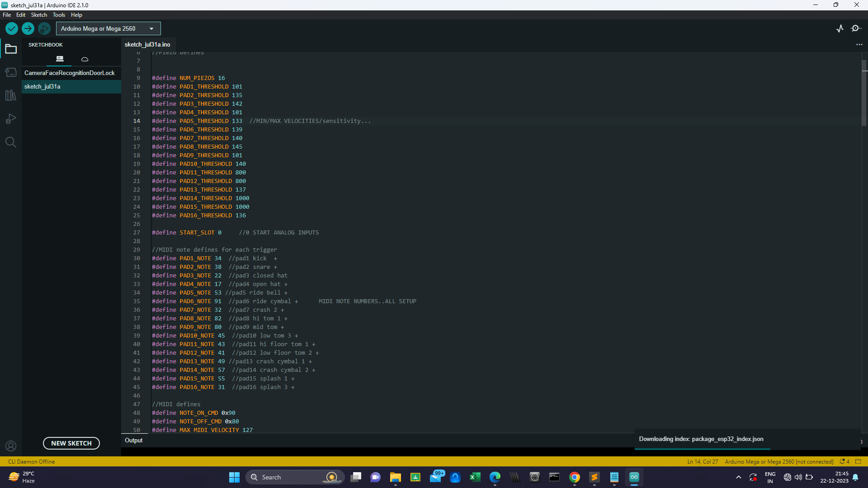The image size is (868, 488).
Task: Open the Sketch menu
Action: [x=39, y=15]
